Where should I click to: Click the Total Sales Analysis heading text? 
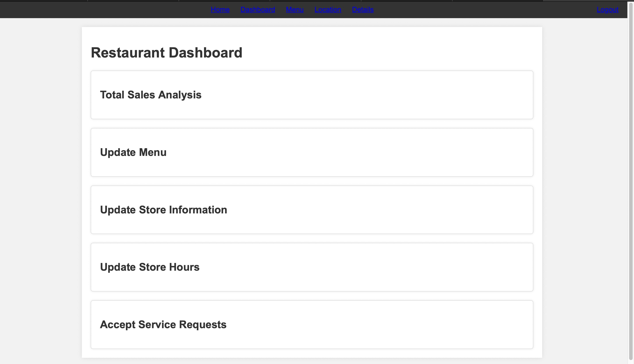[150, 95]
